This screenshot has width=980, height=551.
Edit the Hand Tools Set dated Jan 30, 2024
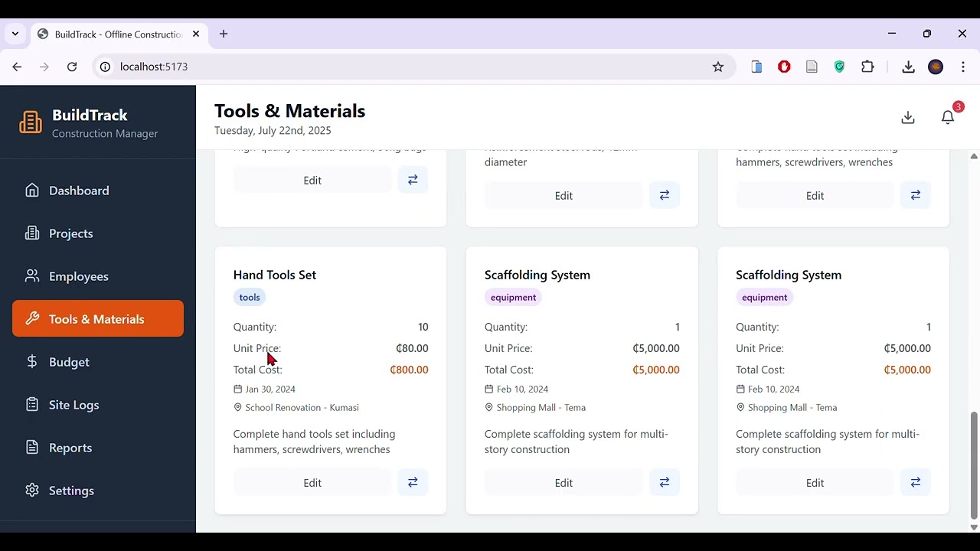(x=312, y=483)
